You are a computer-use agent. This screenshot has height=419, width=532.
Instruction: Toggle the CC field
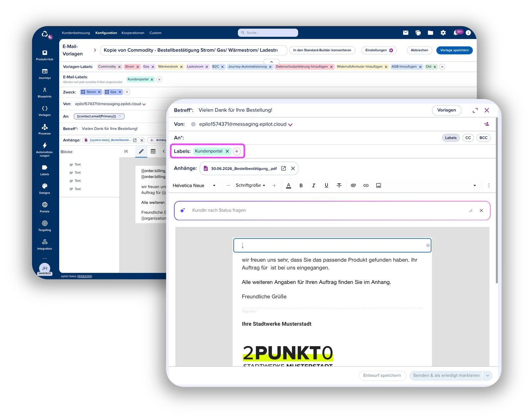pos(468,138)
